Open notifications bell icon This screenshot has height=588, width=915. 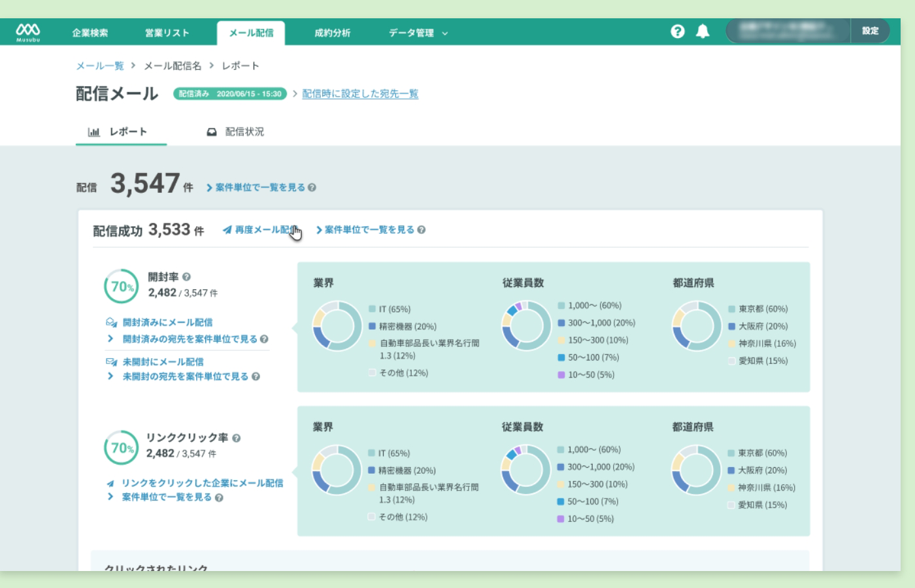(x=703, y=31)
